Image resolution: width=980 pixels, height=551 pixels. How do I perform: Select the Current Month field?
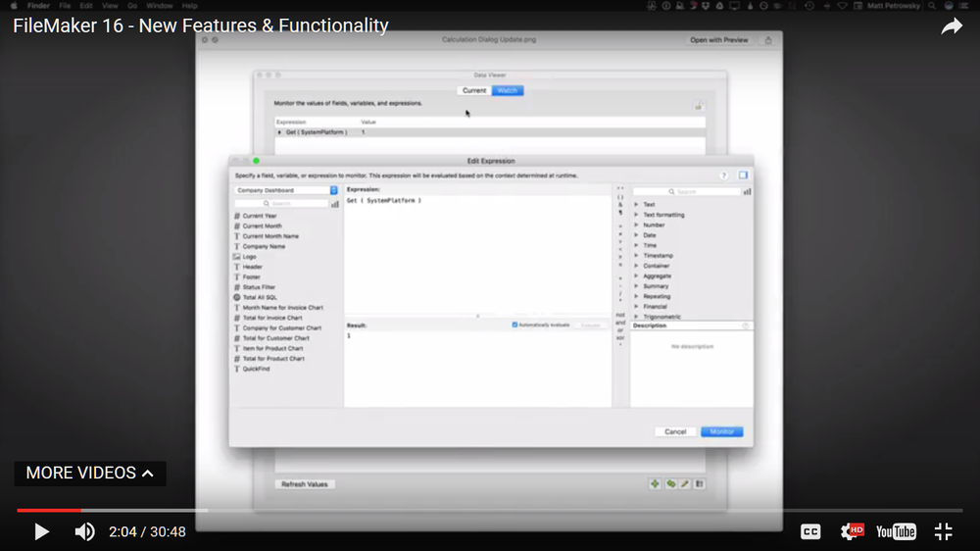262,225
